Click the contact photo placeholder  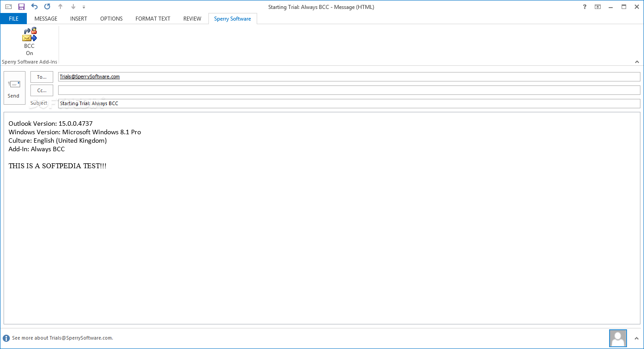point(619,339)
